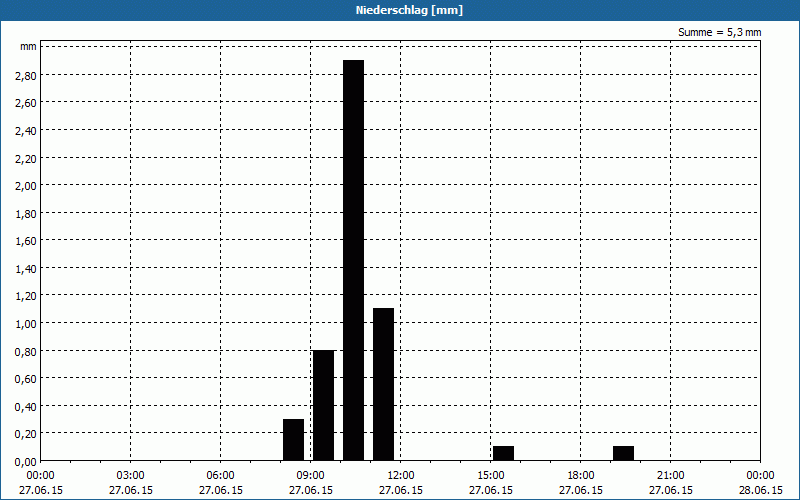
Task: Click the 18:00 x-axis time label
Action: coord(581,476)
